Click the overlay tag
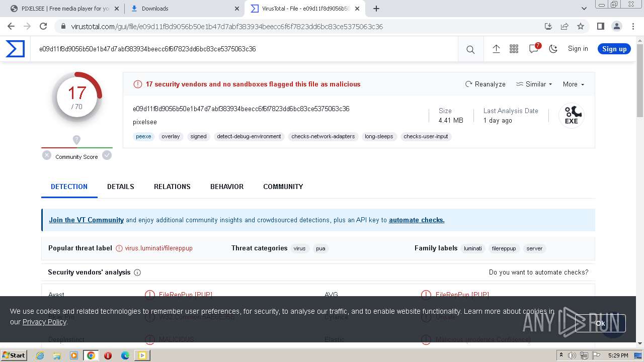644x362 pixels. (x=171, y=136)
